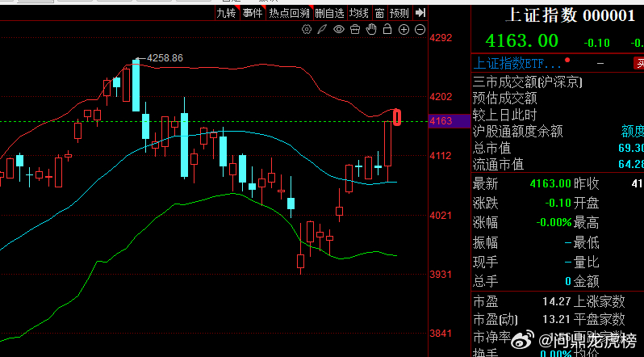Zoom out with minus circle icon
This screenshot has width=644, height=357.
[420, 30]
